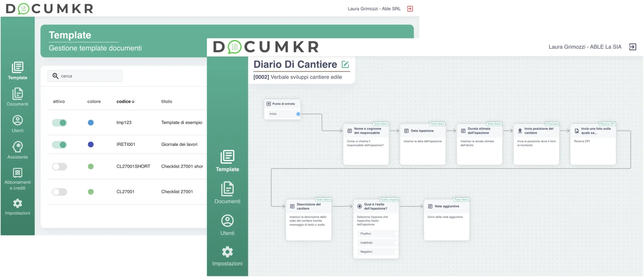Click tmp123 code cell
644x277 pixels.
point(124,123)
